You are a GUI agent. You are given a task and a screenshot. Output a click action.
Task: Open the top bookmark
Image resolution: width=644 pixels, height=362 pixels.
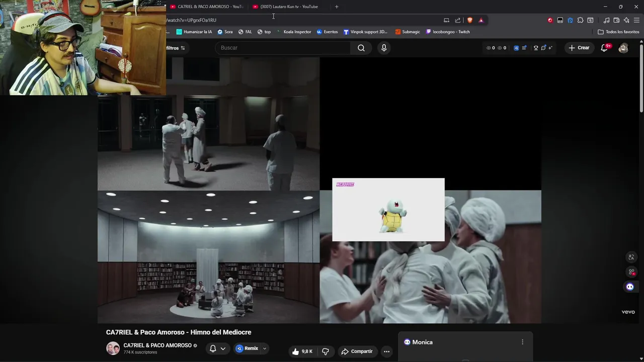pos(264,32)
